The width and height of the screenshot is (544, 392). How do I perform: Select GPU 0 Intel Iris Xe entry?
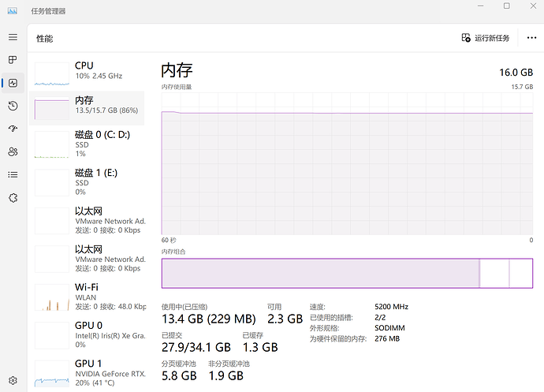(x=87, y=335)
